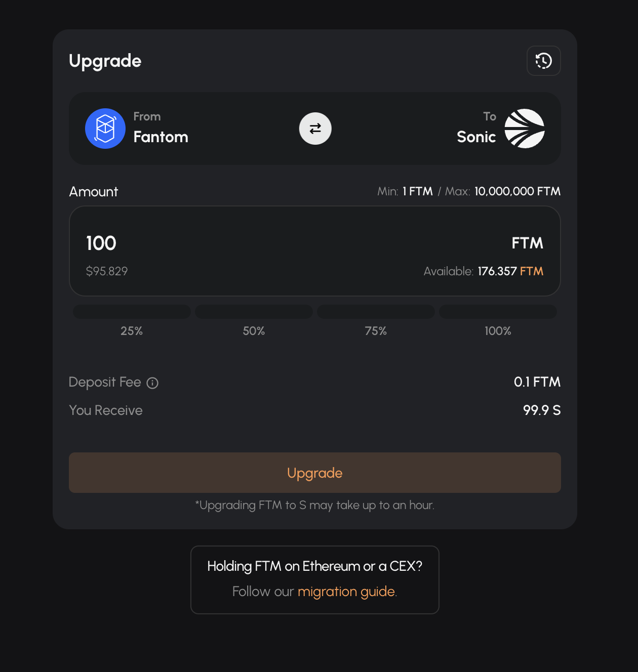Click the To Sonic network label

point(476,128)
